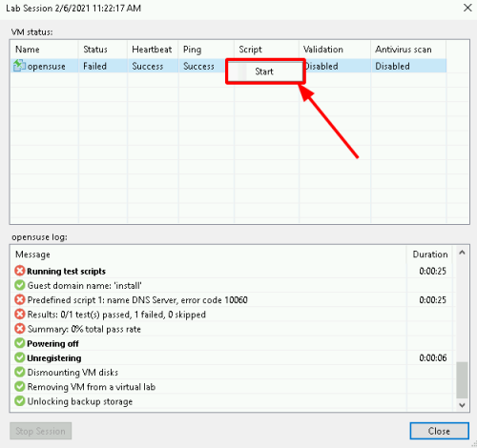Image resolution: width=477 pixels, height=448 pixels.
Task: Click the success icon beside Powering off
Action: point(20,343)
